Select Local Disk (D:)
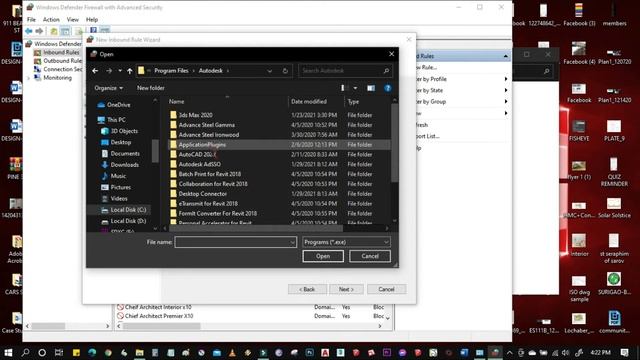 (123, 221)
